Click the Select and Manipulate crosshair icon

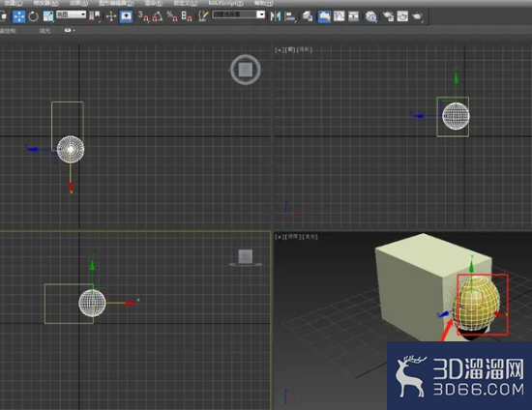(111, 16)
